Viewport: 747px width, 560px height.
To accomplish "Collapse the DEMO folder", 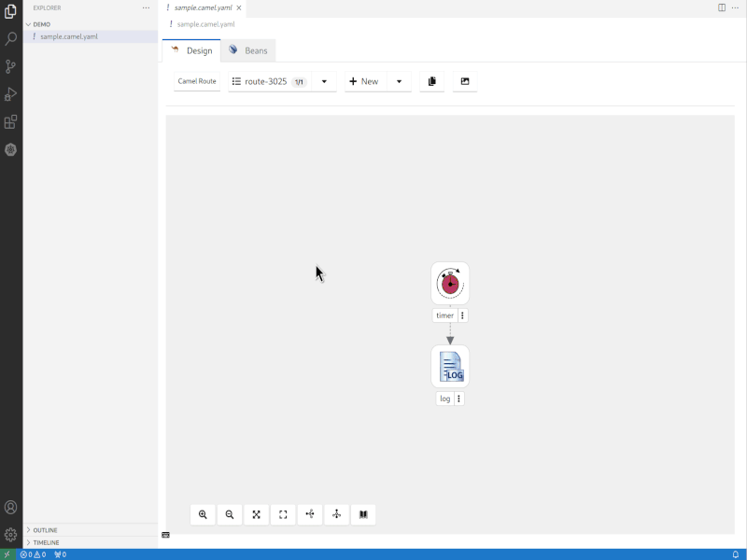I will tap(41, 24).
